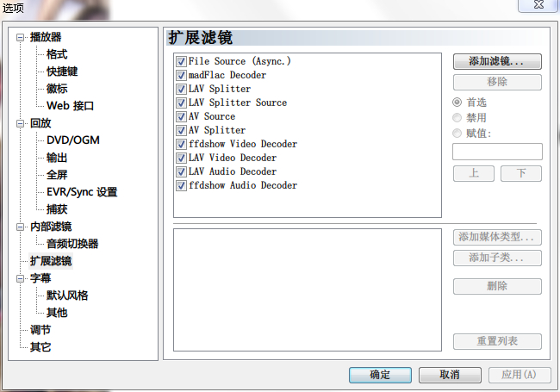Toggle the LAV Audio Decoder checkbox

point(181,171)
